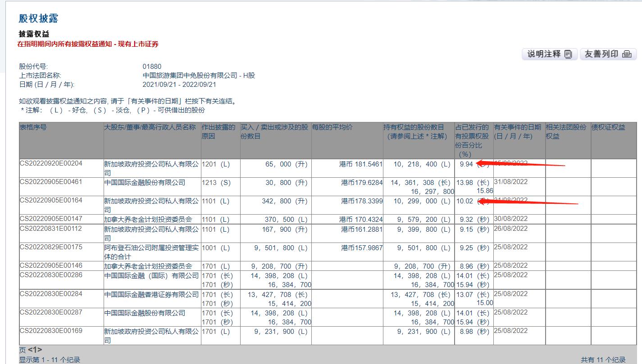Image resolution: width=642 pixels, height=364 pixels.
Task: Click the date range 2021/09/21 - 2022/09/21
Action: 179,84
